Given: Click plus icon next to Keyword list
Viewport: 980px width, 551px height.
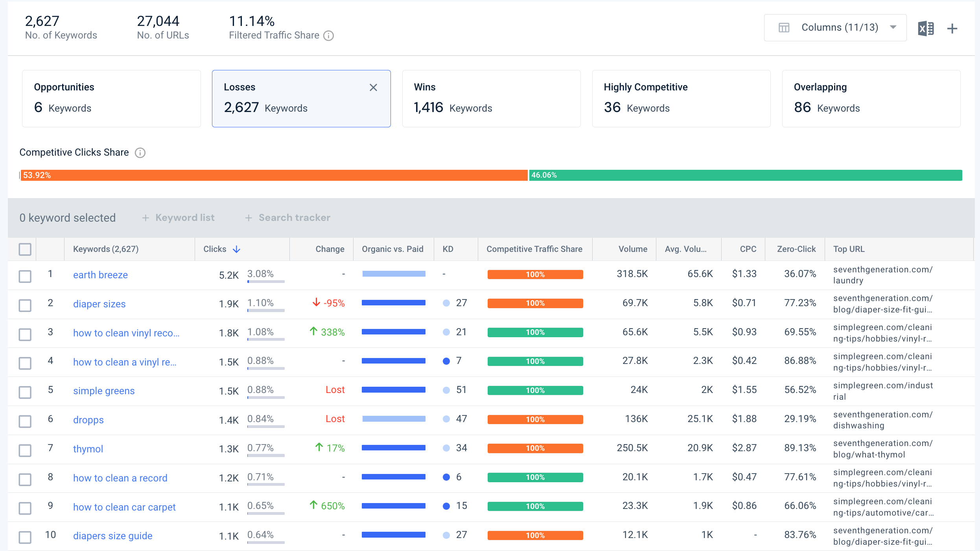Looking at the screenshot, I should [x=146, y=218].
